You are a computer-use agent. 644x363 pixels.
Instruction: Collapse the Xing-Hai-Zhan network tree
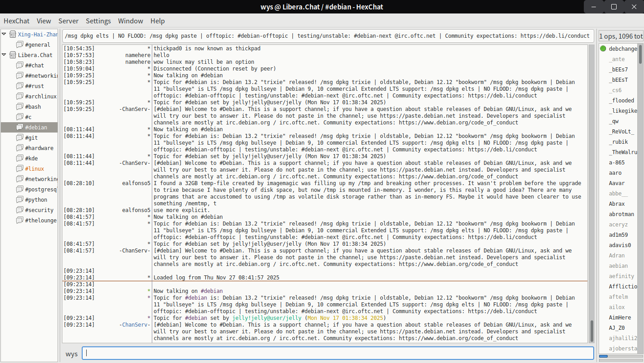4,34
